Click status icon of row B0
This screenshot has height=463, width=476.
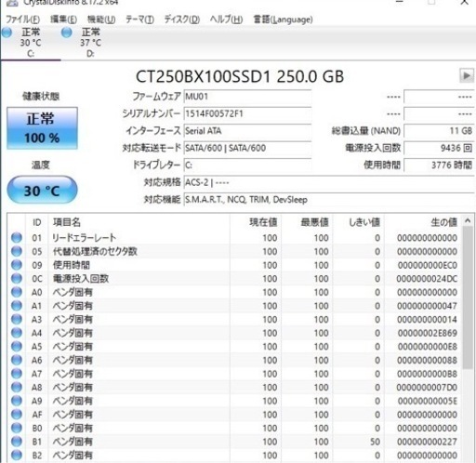[x=17, y=428]
